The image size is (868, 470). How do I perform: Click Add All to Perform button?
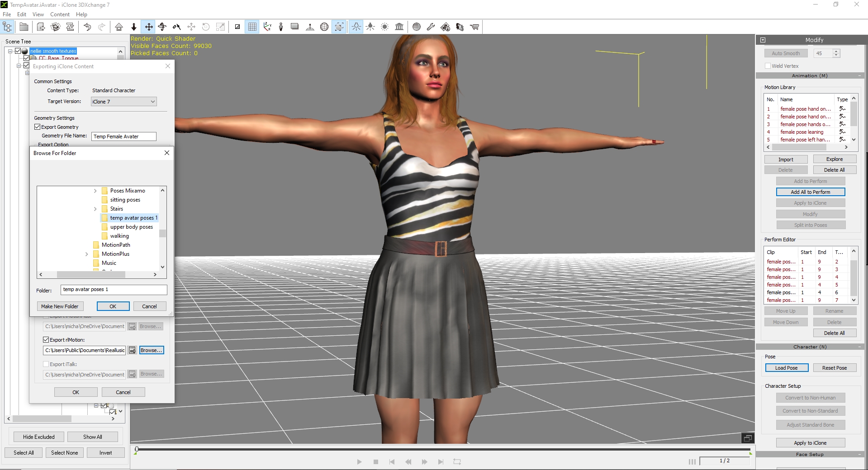point(810,192)
